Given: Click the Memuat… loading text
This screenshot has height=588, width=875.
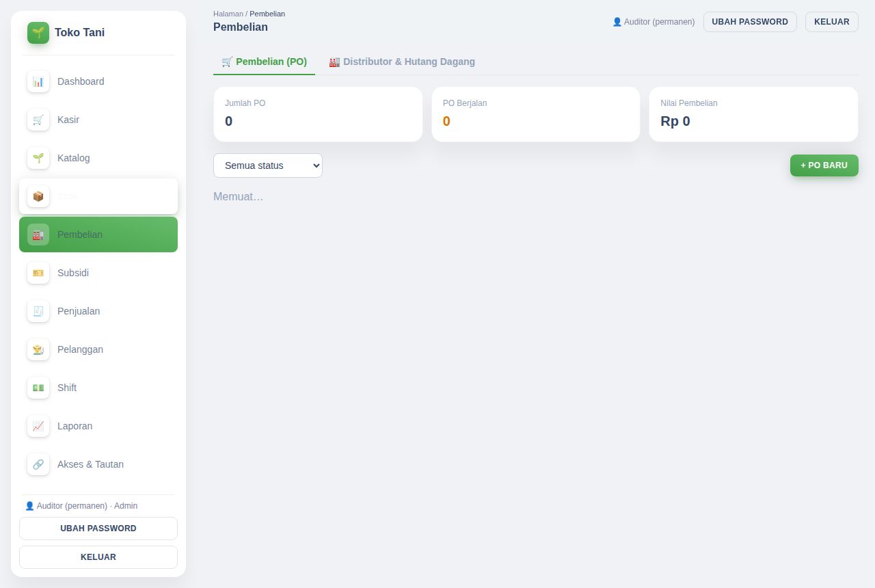Looking at the screenshot, I should click(x=239, y=197).
